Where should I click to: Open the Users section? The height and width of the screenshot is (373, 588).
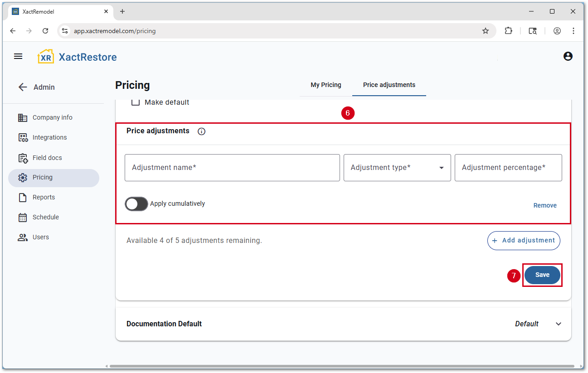coord(40,237)
